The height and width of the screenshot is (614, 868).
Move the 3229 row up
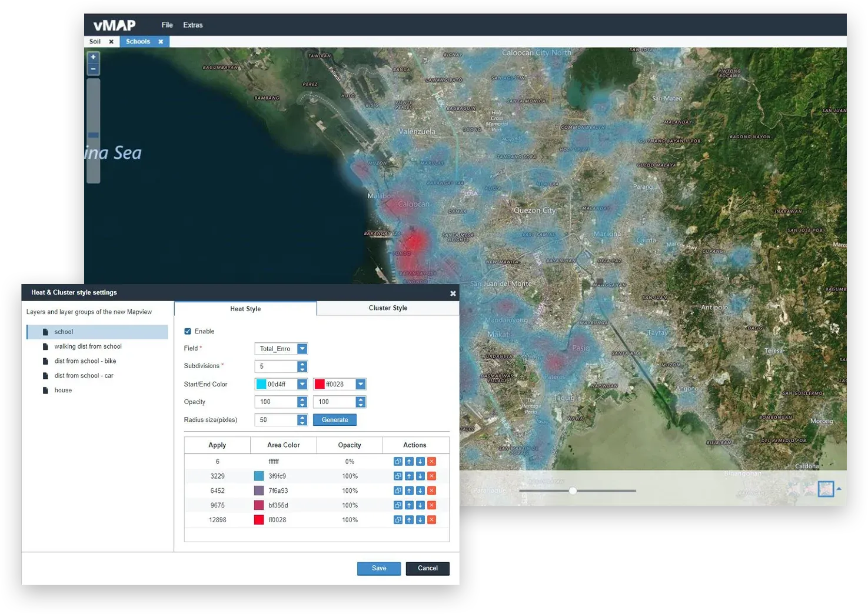point(409,476)
